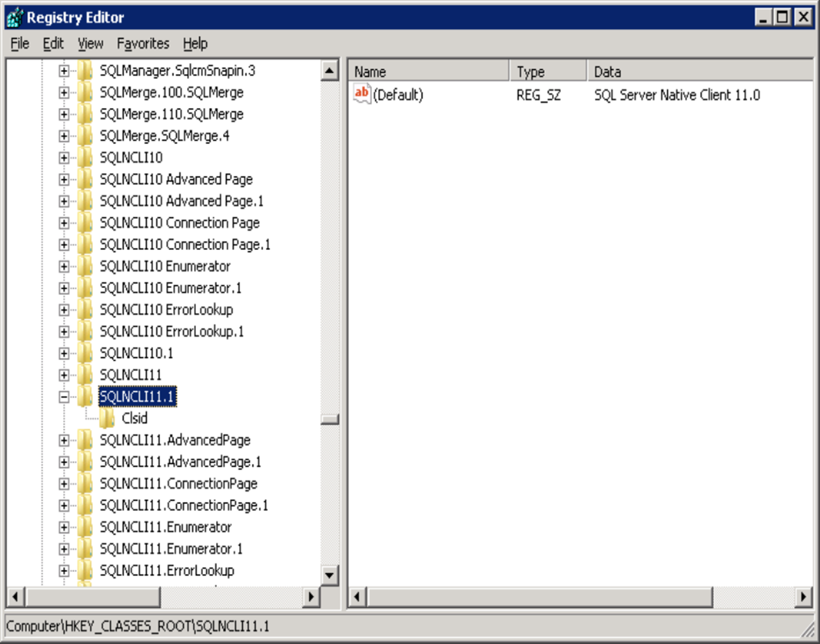Maximize the Registry Editor window
This screenshot has height=644, width=820.
(783, 17)
